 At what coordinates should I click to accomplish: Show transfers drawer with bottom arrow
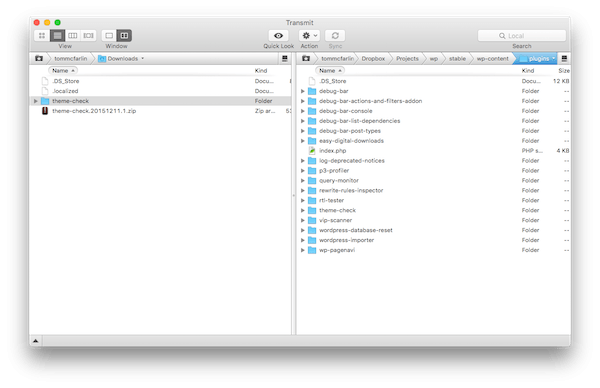click(x=36, y=341)
